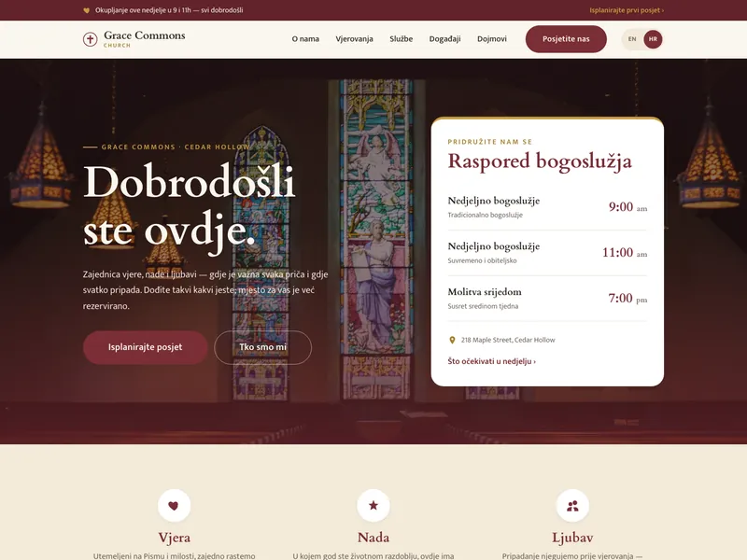Image resolution: width=747 pixels, height=560 pixels.
Task: Click the Ljubav heading
Action: point(572,538)
